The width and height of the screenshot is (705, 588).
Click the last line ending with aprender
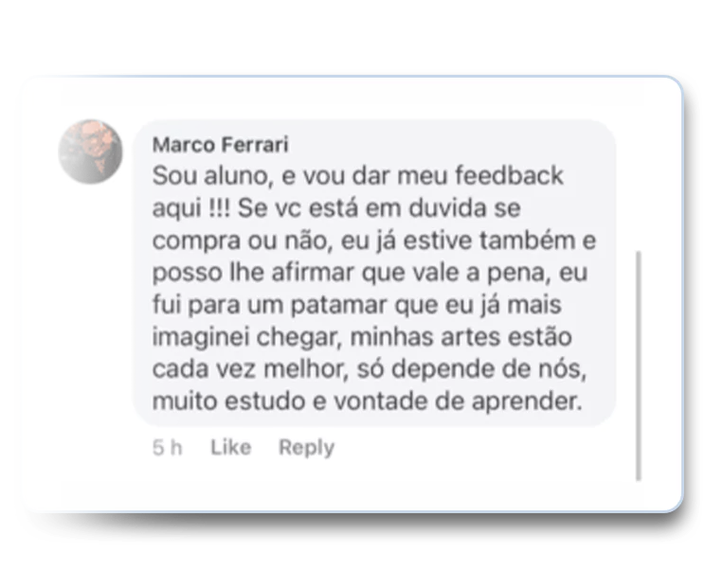pos(368,401)
